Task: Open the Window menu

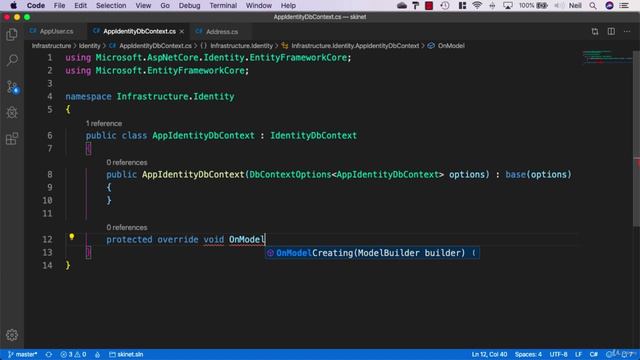Action: coord(258,6)
